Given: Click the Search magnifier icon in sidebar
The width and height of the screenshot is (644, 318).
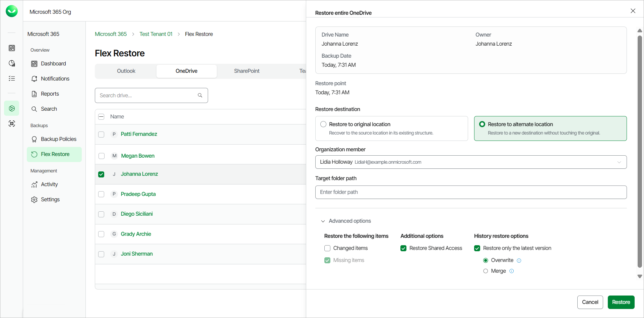Looking at the screenshot, I should (x=34, y=109).
